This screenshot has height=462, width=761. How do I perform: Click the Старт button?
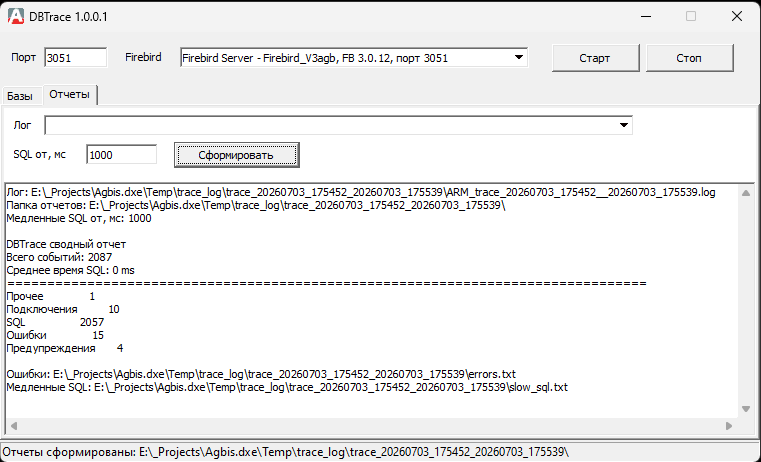tap(595, 58)
